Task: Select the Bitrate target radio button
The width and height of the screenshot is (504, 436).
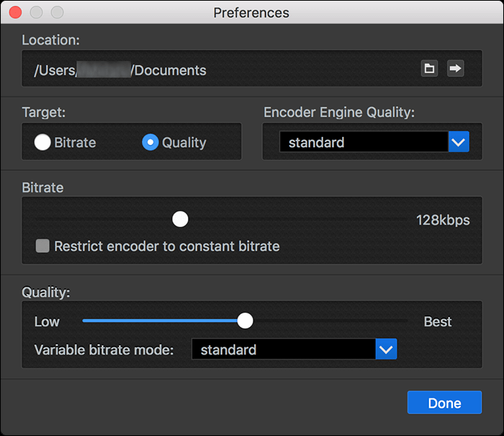Action: point(42,143)
